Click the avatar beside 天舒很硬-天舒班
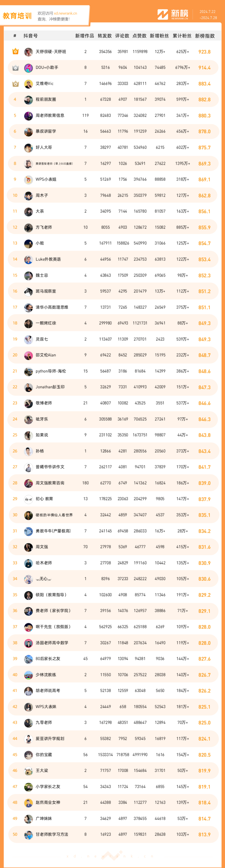Screen dimensions: 225x868 (29, 52)
